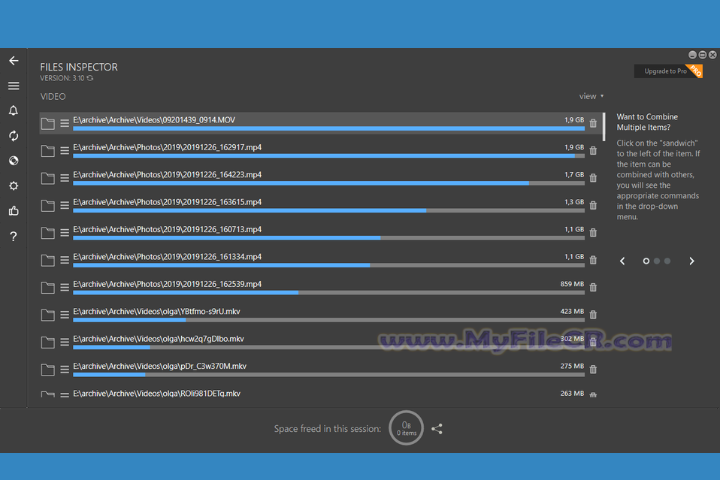Select first tip page dot
720x480 pixels.
pos(646,261)
